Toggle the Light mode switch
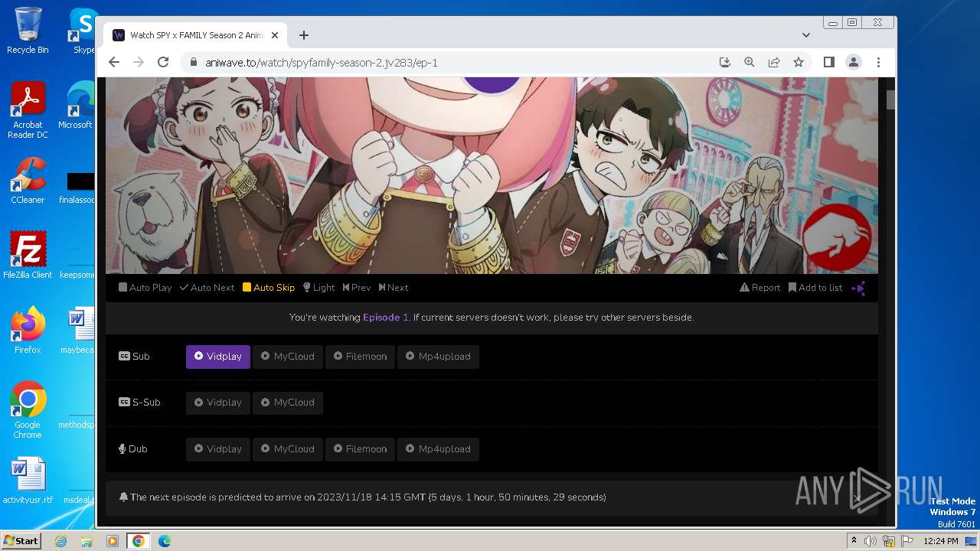 pyautogui.click(x=318, y=288)
